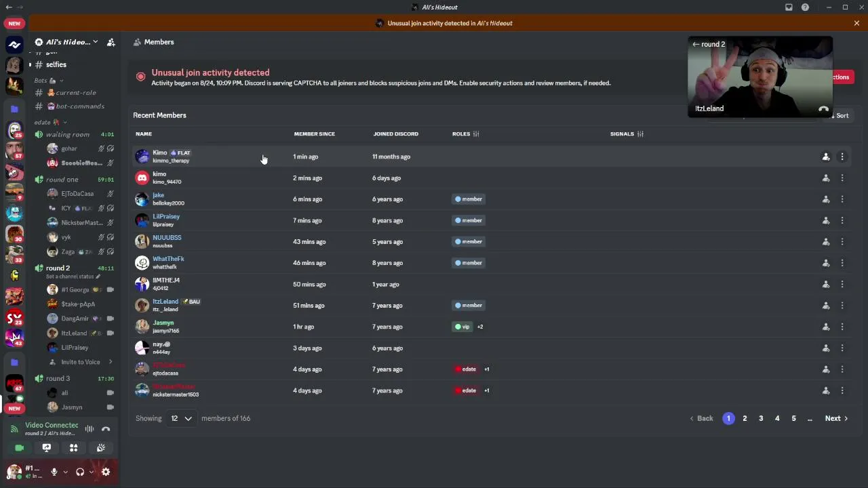This screenshot has width=868, height=488.
Task: Open the three-dot menu for member WhatTheFk
Action: coord(842,263)
